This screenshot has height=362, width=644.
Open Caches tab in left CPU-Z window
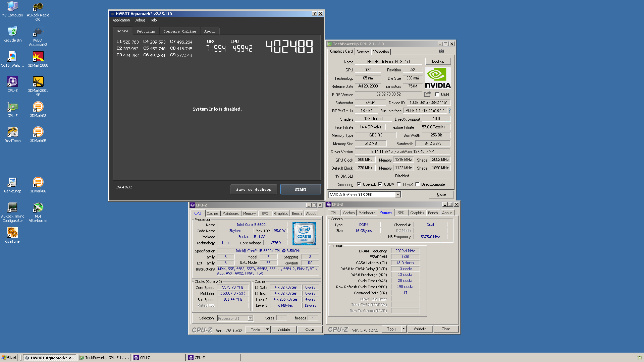pos(212,214)
